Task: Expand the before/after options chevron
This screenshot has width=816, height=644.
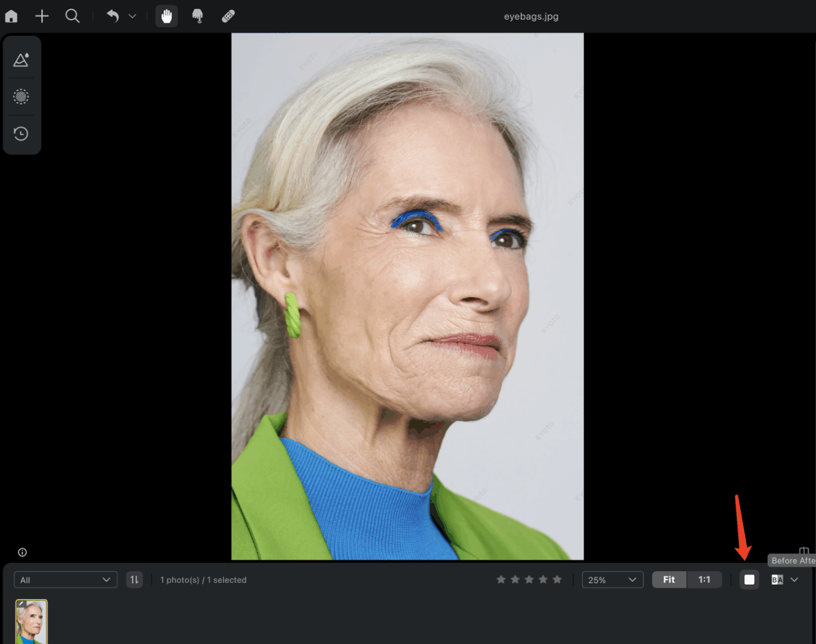Action: (x=794, y=579)
